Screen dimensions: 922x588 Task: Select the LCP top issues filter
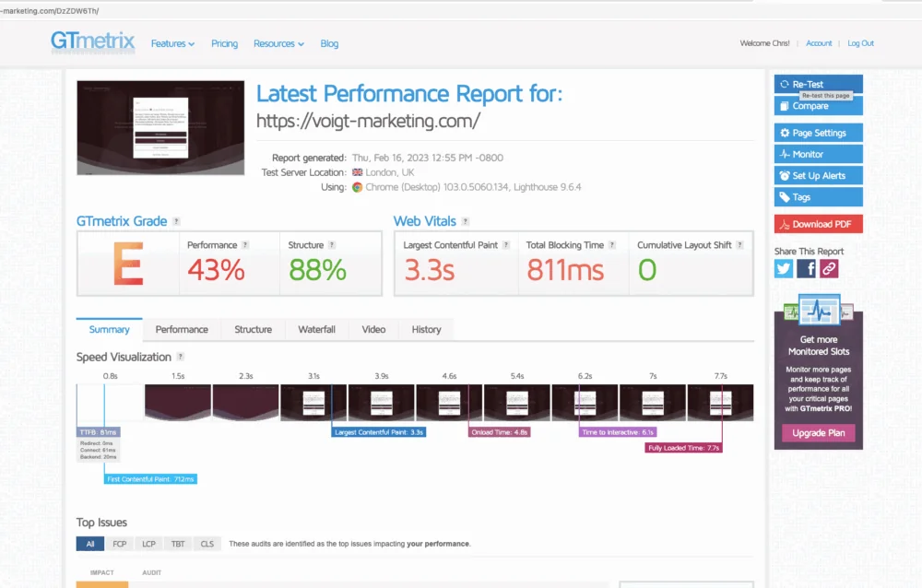pos(148,544)
